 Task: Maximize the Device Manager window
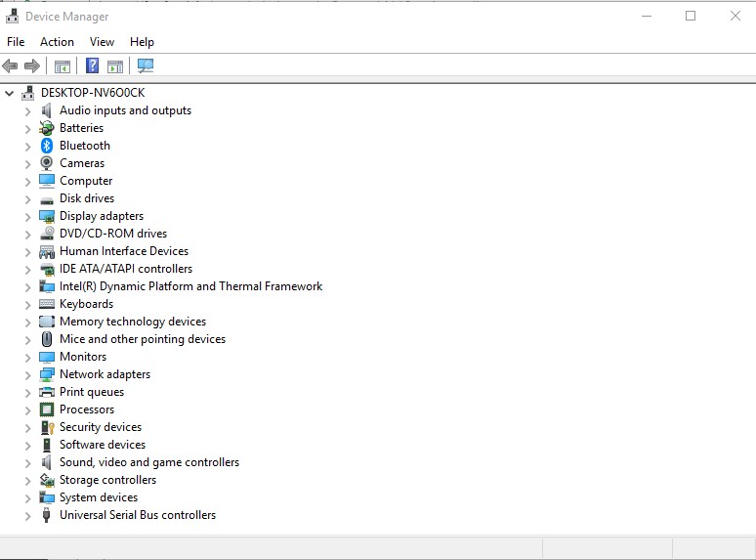pos(691,16)
